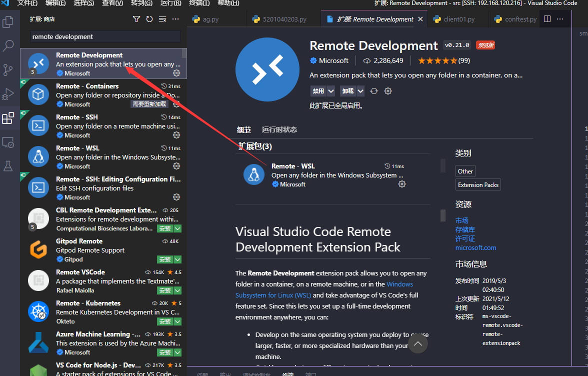
Task: Open install dropdown for Remote VSCode
Action: click(178, 290)
